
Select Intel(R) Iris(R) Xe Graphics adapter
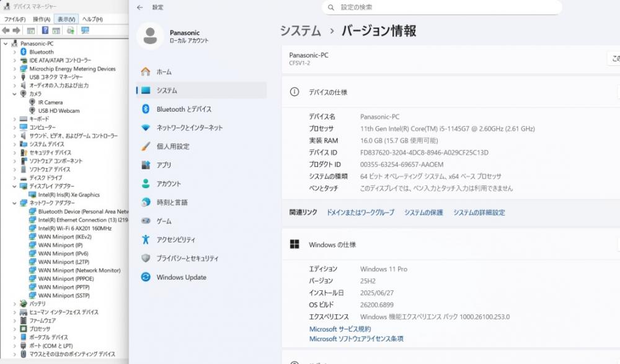pyautogui.click(x=69, y=195)
